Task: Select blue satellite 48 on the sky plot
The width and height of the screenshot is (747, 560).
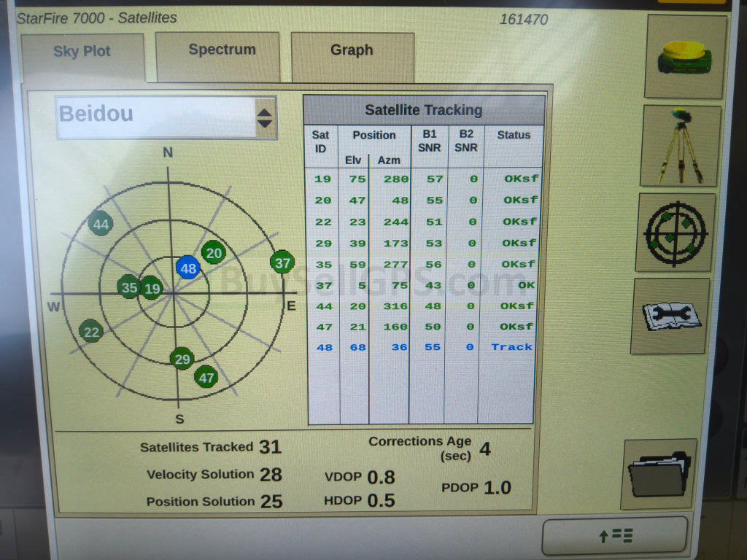Action: point(187,268)
